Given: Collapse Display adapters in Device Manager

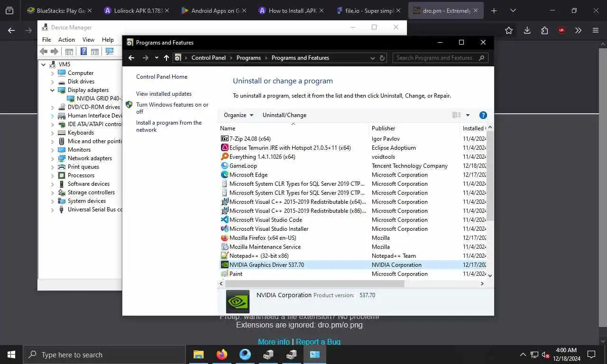Looking at the screenshot, I should point(53,90).
